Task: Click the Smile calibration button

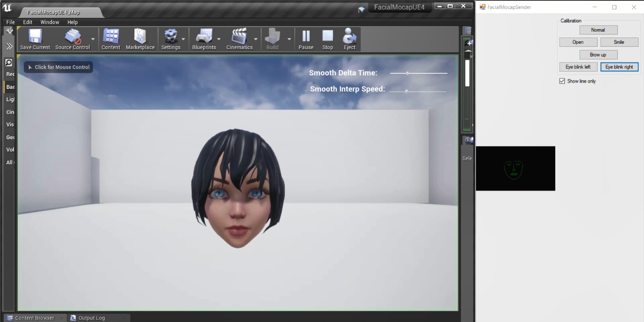Action: (619, 42)
